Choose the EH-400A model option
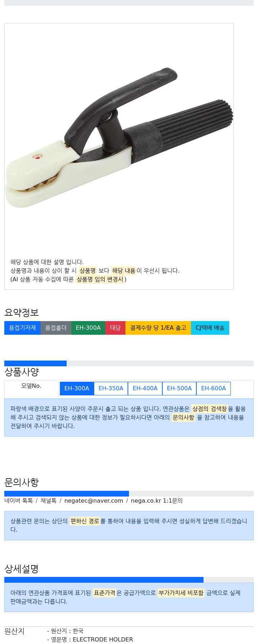The height and width of the screenshot is (644, 258). point(145,389)
